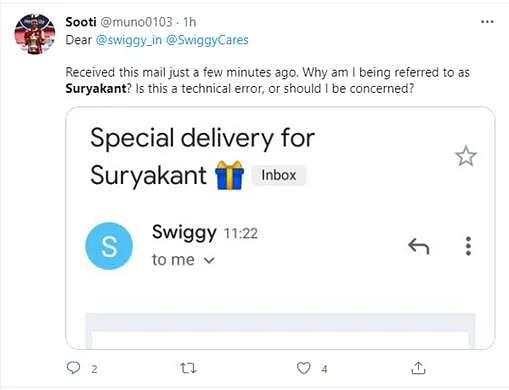The image size is (509, 390).
Task: Click the blue Swiggy sender avatar
Action: click(109, 246)
